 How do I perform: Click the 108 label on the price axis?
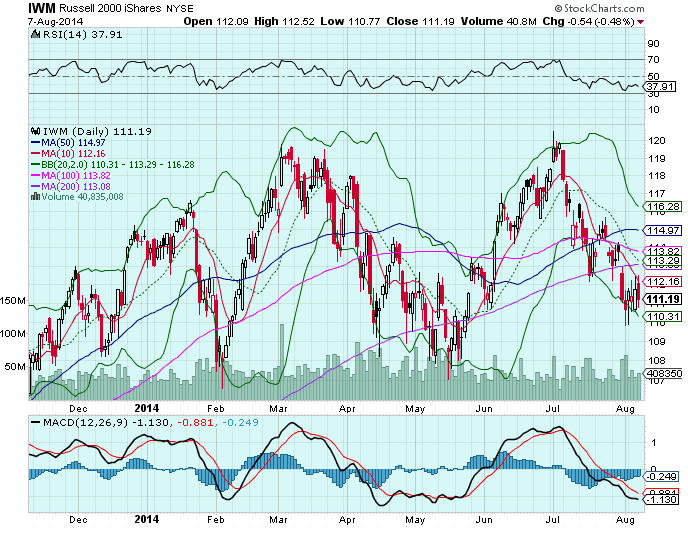coord(657,361)
